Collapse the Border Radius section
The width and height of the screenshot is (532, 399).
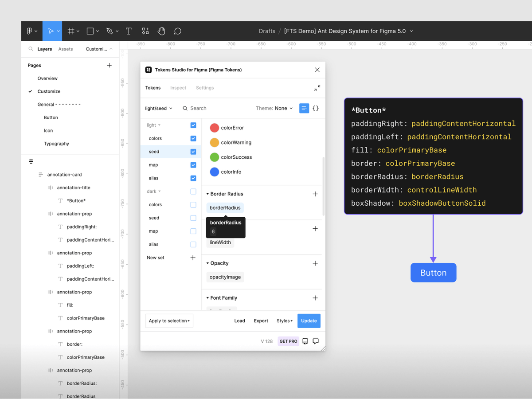click(207, 194)
